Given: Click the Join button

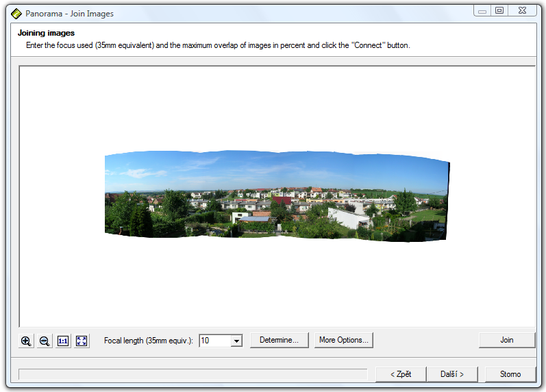Looking at the screenshot, I should 507,340.
